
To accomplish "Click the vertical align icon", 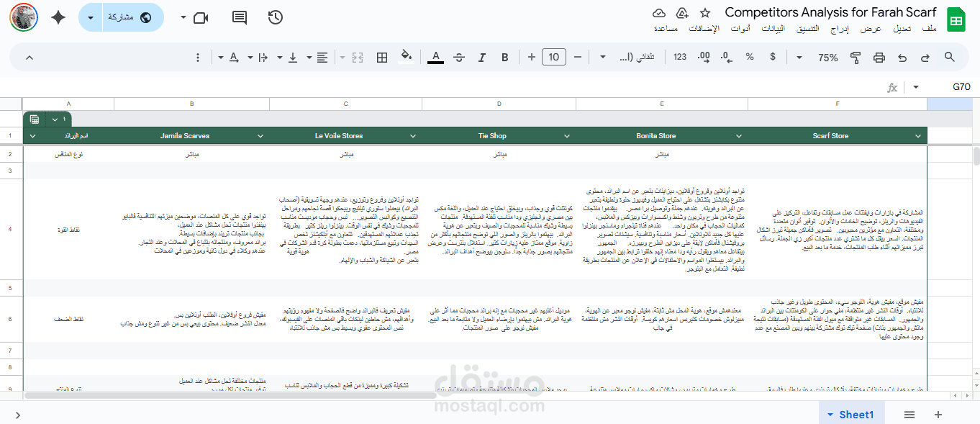I will [x=292, y=58].
